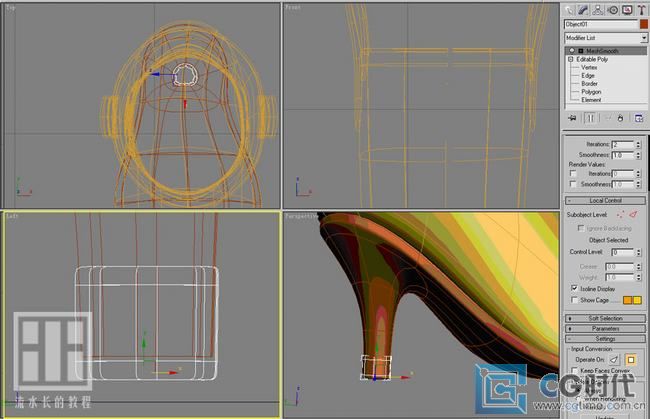Click the Render Values Iterations spinner
The width and height of the screenshot is (650, 419).
tap(638, 174)
